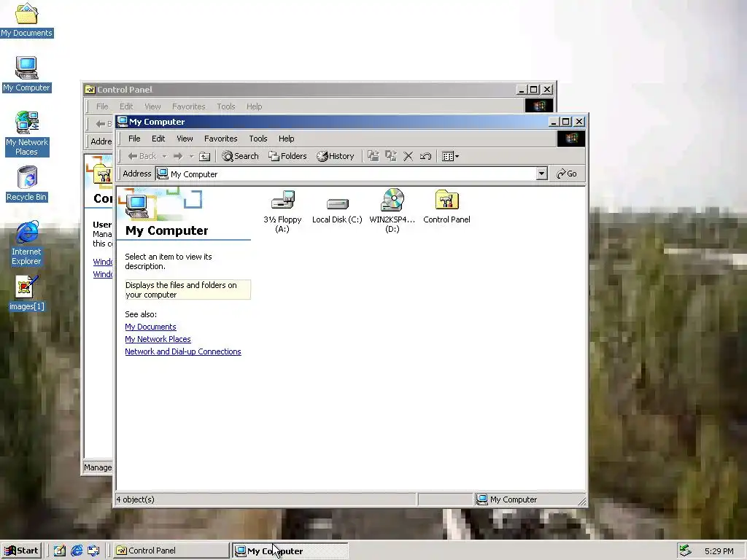This screenshot has width=747, height=560.
Task: Select the Local Disk (C:) icon
Action: point(337,211)
